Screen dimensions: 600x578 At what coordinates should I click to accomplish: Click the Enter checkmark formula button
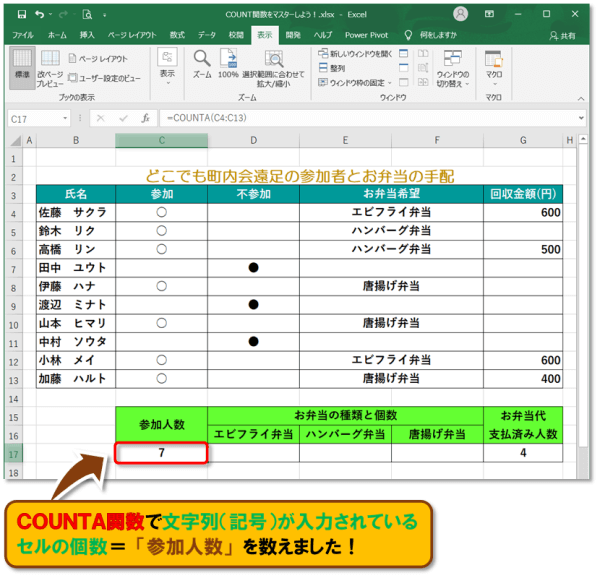click(x=123, y=119)
